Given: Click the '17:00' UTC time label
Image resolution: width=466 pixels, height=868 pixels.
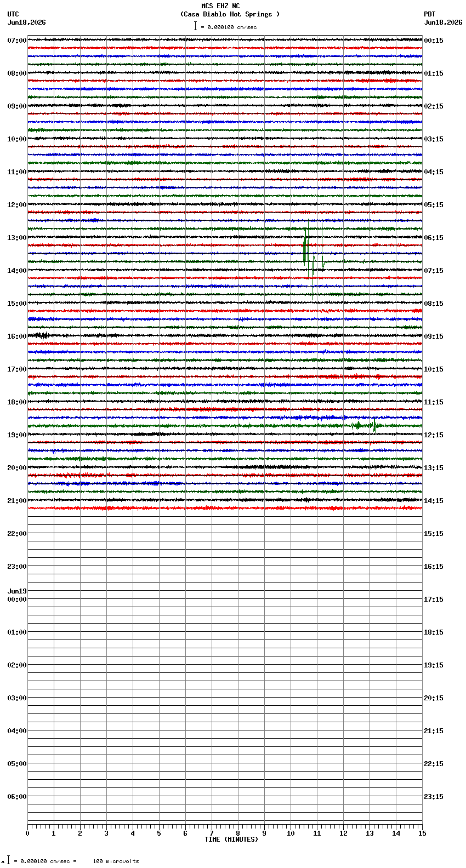Looking at the screenshot, I should [x=17, y=369].
